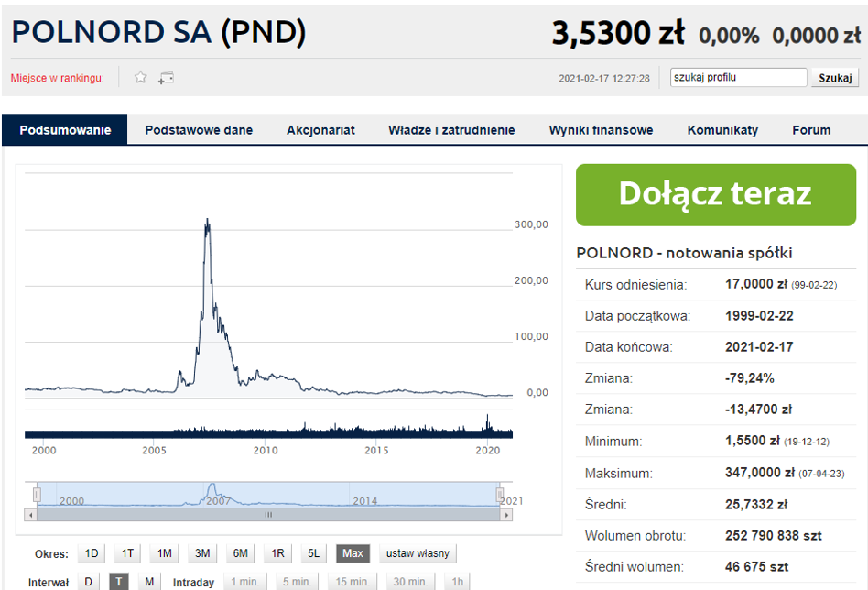Click the Szukaj search button
The image size is (868, 590).
(x=835, y=78)
